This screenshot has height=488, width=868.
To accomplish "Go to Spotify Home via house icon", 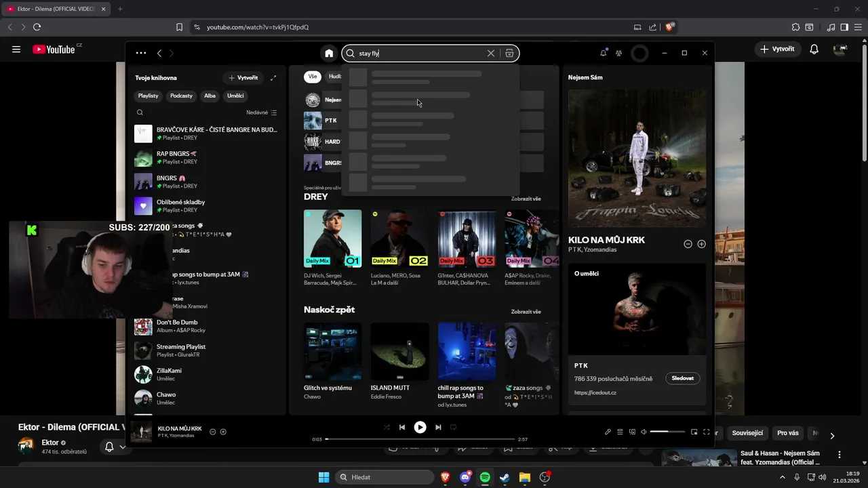I will (x=329, y=54).
